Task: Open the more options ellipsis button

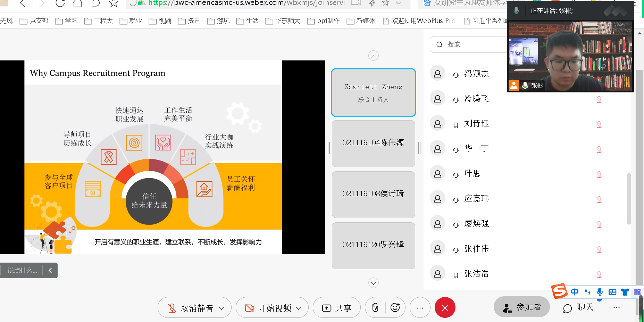Action: pyautogui.click(x=420, y=308)
